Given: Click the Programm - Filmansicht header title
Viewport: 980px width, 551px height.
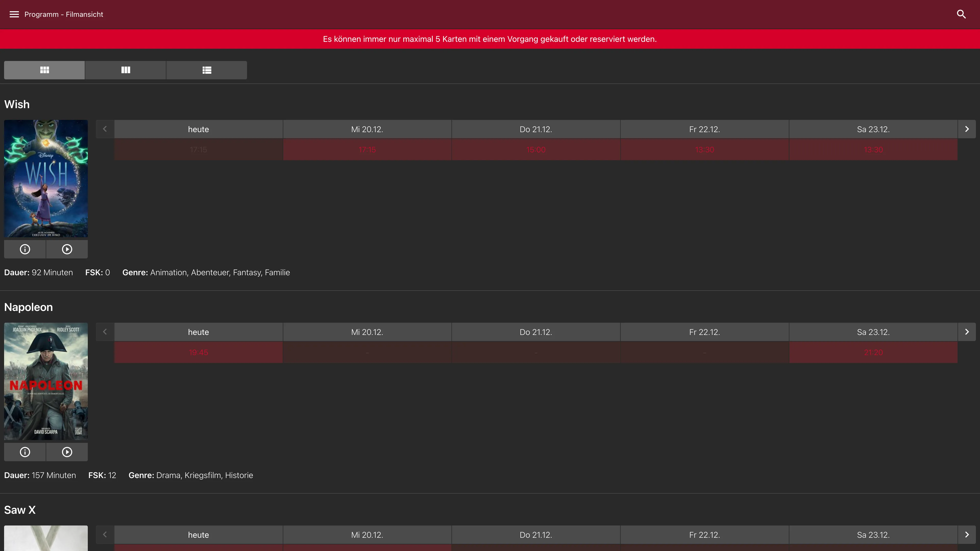Looking at the screenshot, I should pos(64,15).
